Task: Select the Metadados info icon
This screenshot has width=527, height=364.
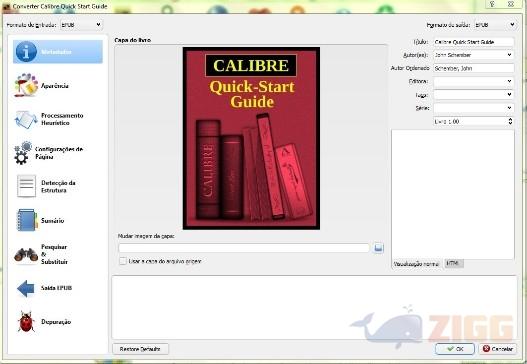Action: tap(26, 51)
